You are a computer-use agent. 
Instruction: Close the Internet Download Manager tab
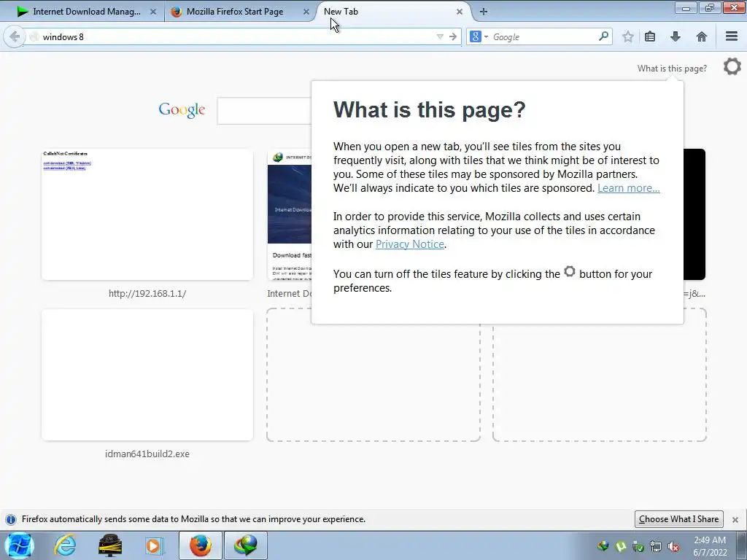[153, 12]
